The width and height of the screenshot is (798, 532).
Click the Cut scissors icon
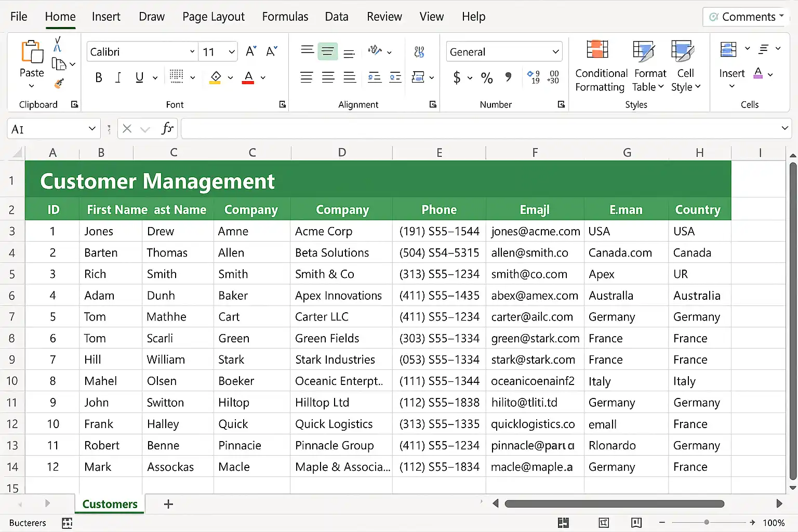[58, 44]
